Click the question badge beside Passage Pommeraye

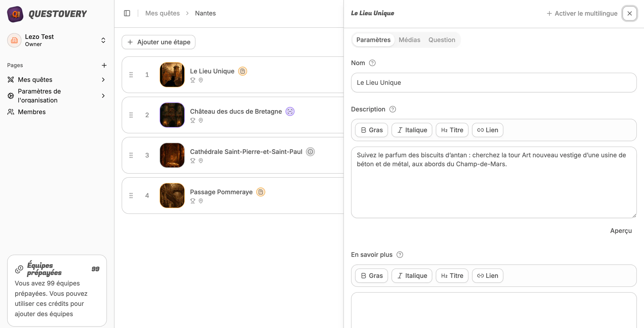click(x=261, y=192)
